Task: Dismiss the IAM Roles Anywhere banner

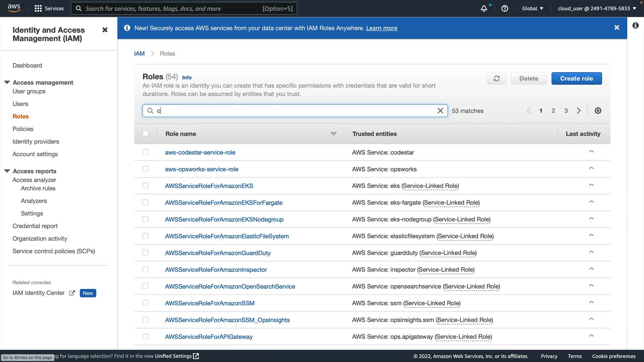Action: 616,28
